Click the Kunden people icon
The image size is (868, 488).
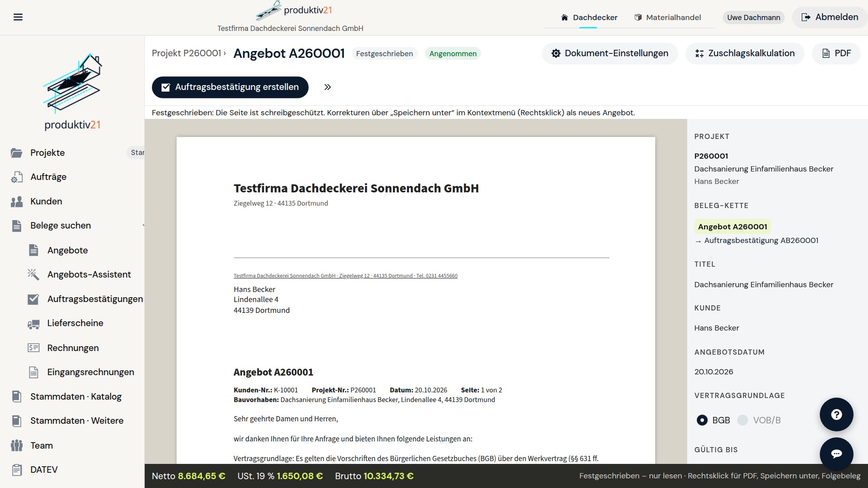point(16,202)
